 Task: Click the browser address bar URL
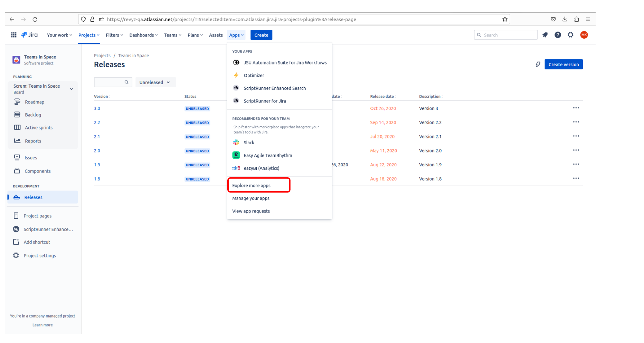pos(231,19)
